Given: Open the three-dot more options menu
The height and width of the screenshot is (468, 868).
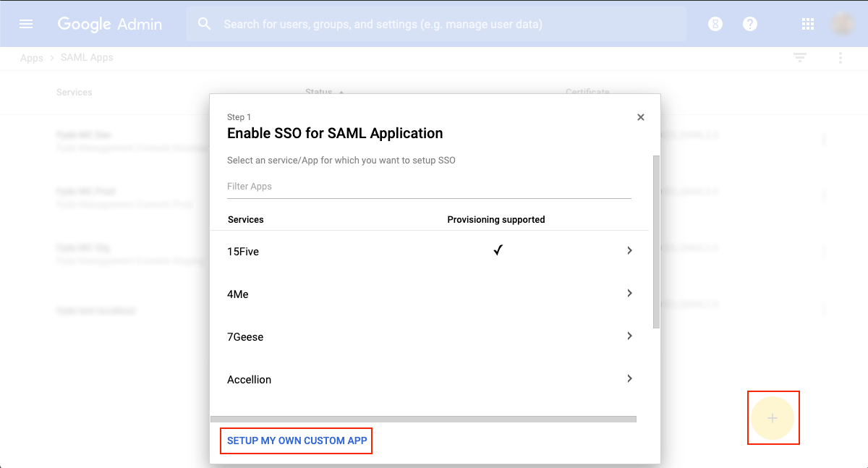Looking at the screenshot, I should click(x=840, y=58).
